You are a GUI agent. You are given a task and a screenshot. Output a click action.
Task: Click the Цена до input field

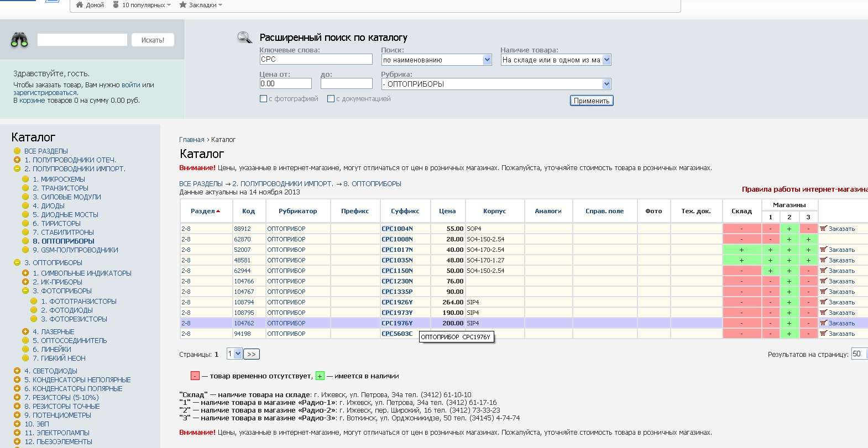(346, 83)
